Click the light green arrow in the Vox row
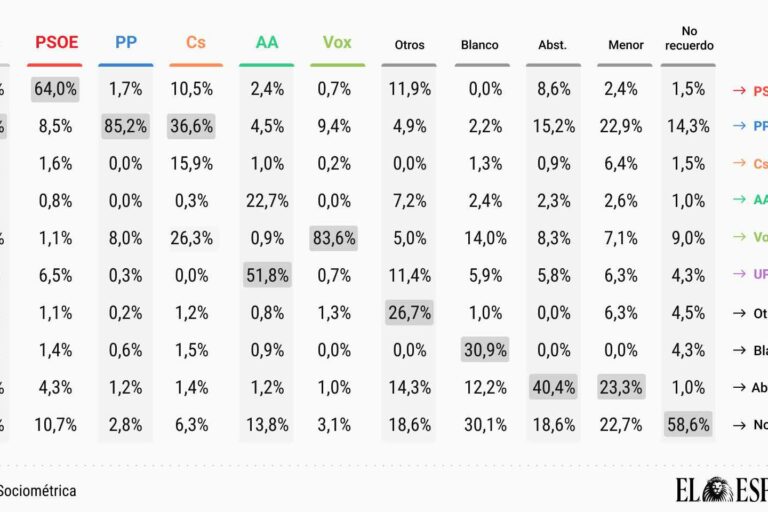Screen dimensions: 768x512 click(740, 239)
